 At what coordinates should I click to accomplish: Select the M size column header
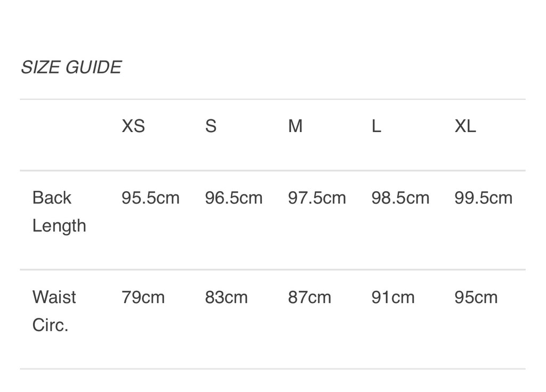295,126
